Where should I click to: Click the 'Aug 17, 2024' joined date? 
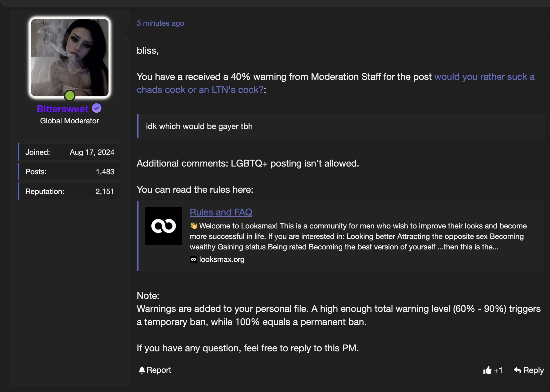[x=92, y=152]
